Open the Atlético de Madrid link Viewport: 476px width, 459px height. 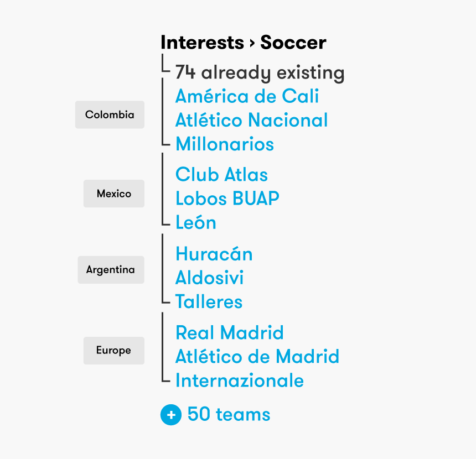coord(257,357)
